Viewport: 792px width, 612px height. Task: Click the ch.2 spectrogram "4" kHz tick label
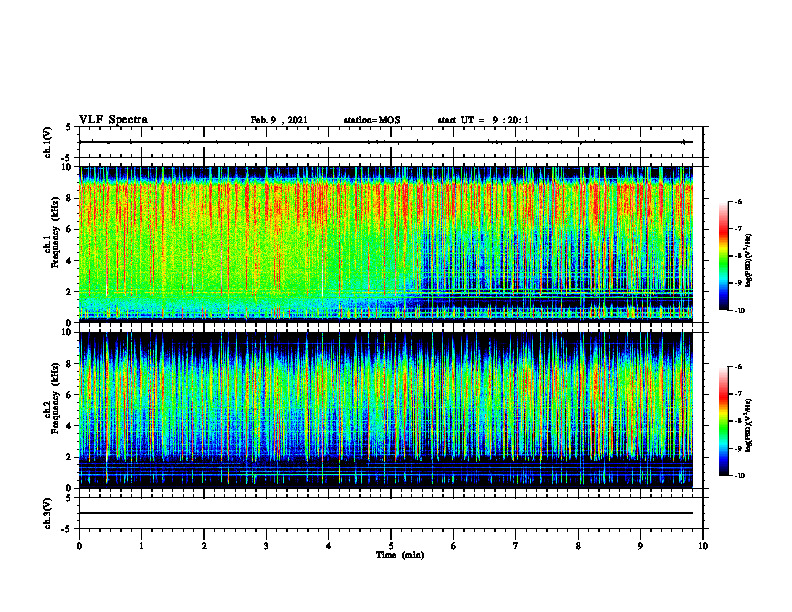click(x=70, y=426)
